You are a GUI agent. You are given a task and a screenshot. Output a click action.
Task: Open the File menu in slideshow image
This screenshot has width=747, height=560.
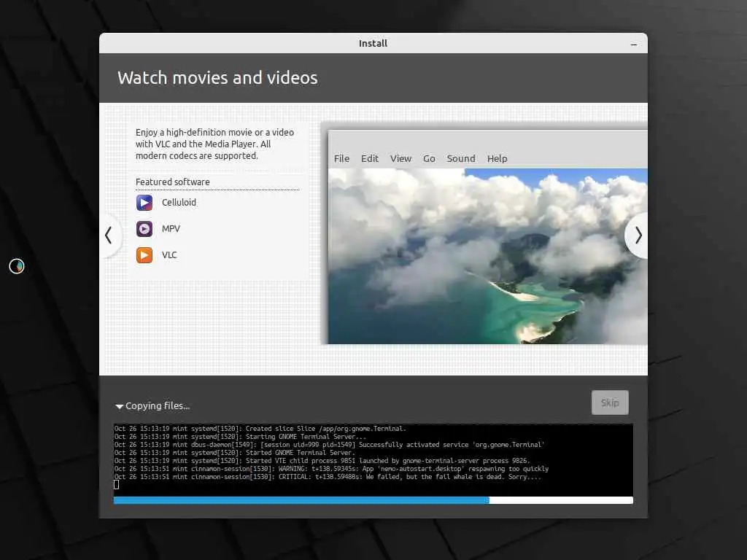(341, 158)
